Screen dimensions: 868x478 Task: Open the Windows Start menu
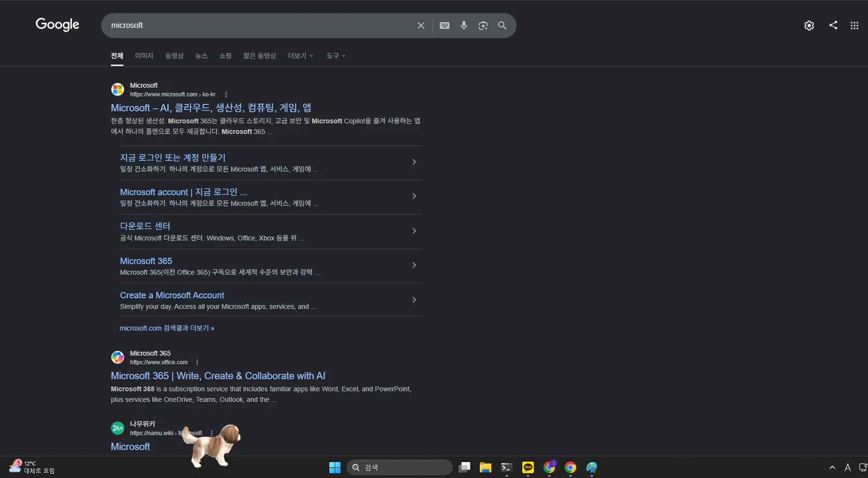click(x=335, y=467)
